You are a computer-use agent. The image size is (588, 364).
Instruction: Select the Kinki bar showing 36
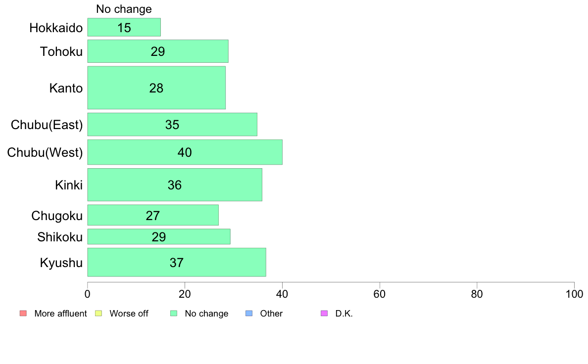175,185
